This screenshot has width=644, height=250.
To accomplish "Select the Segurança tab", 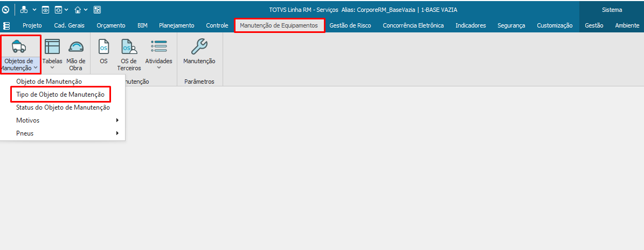I will click(511, 25).
